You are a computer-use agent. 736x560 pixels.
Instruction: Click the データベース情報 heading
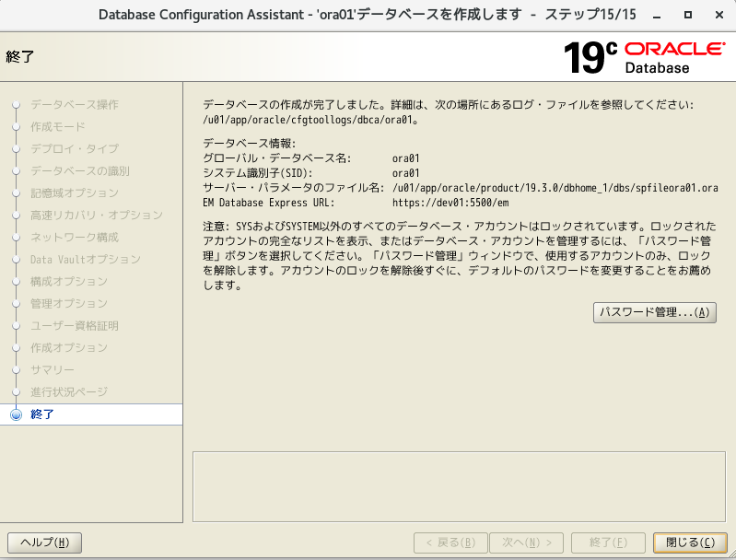coord(249,144)
